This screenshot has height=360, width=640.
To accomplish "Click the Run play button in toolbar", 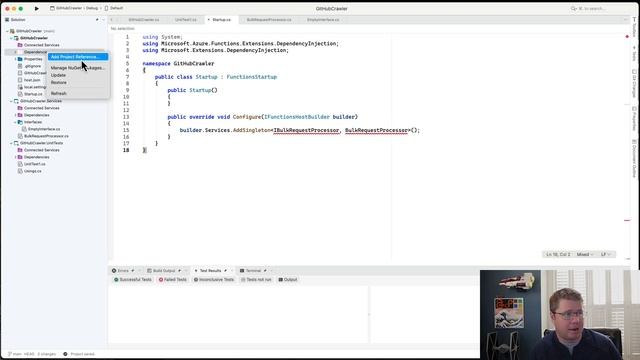I will (x=37, y=8).
